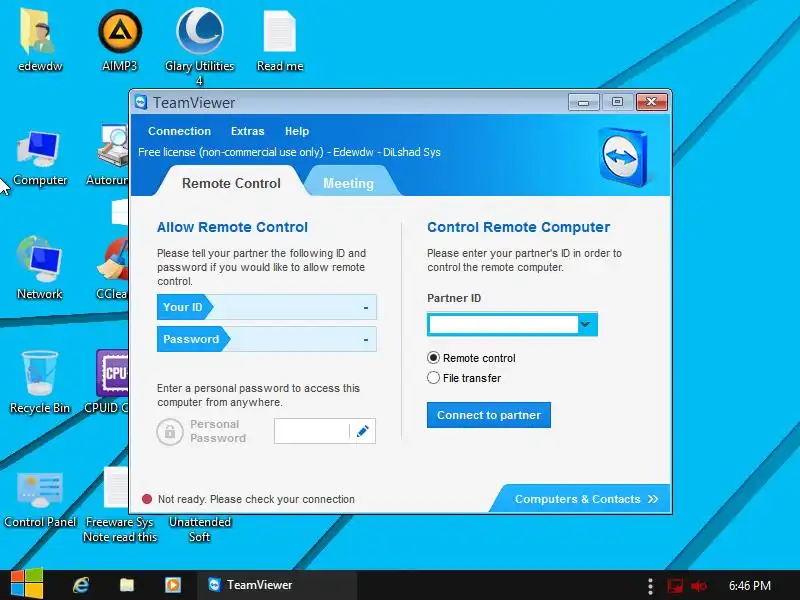The height and width of the screenshot is (600, 800).
Task: Click the muted volume tray icon
Action: click(x=699, y=586)
